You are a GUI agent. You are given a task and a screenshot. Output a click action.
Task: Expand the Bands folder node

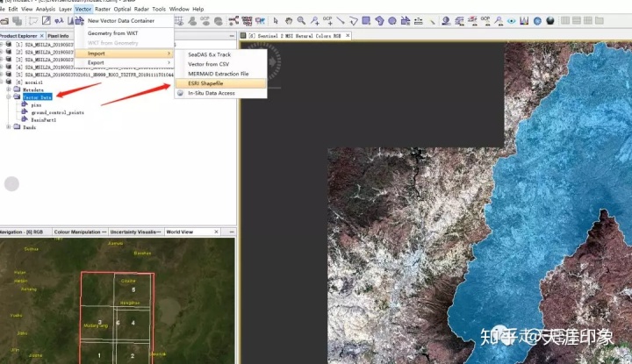coord(9,127)
